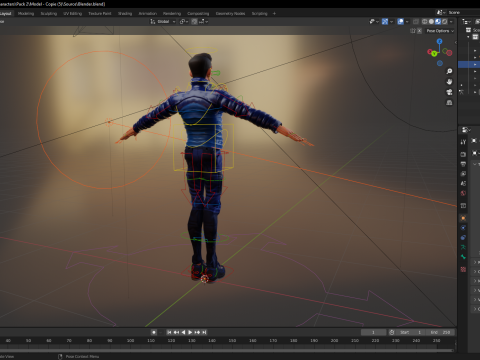This screenshot has height=360, width=480.
Task: Select material preview viewport shading
Action: [438, 21]
